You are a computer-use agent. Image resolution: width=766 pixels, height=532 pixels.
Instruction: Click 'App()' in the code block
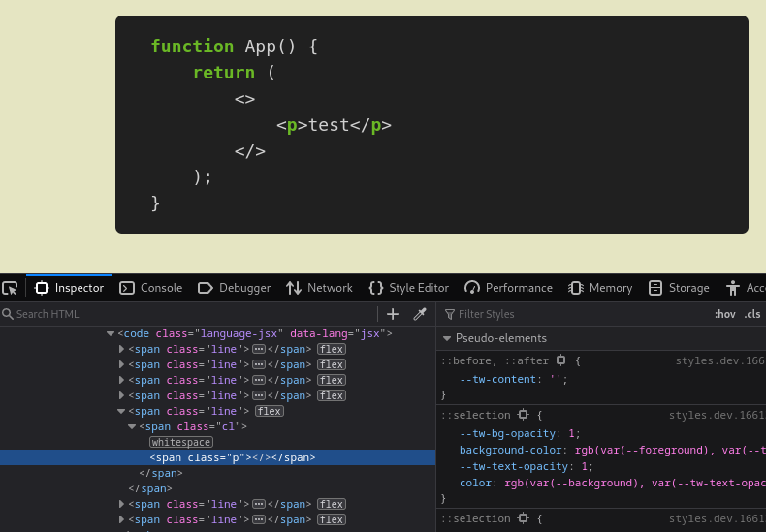click(x=271, y=47)
